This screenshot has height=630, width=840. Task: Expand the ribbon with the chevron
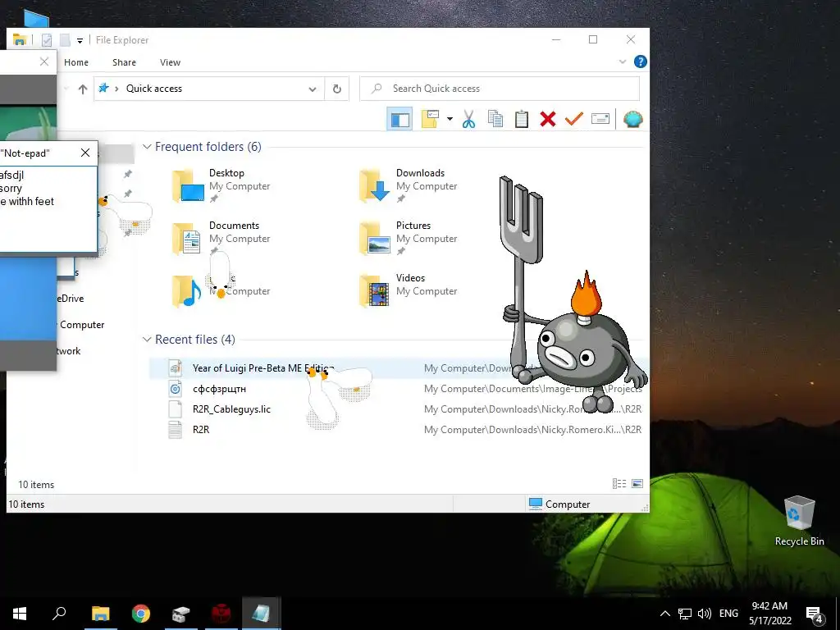pyautogui.click(x=623, y=62)
